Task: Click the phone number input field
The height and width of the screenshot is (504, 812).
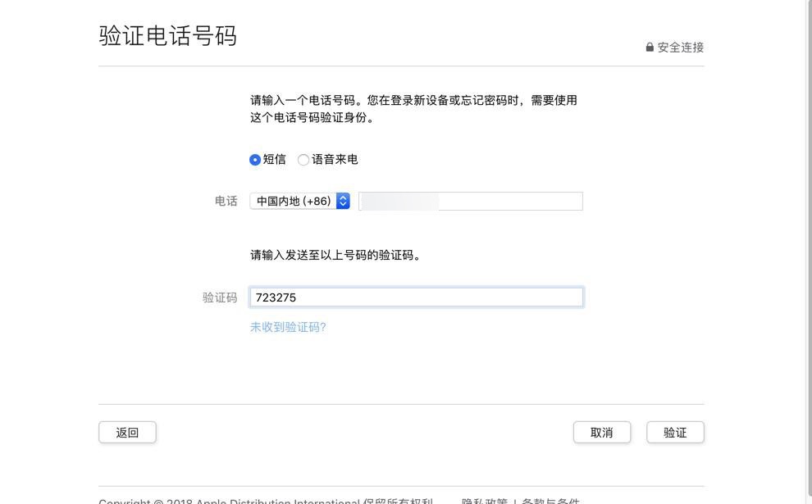Action: coord(471,201)
